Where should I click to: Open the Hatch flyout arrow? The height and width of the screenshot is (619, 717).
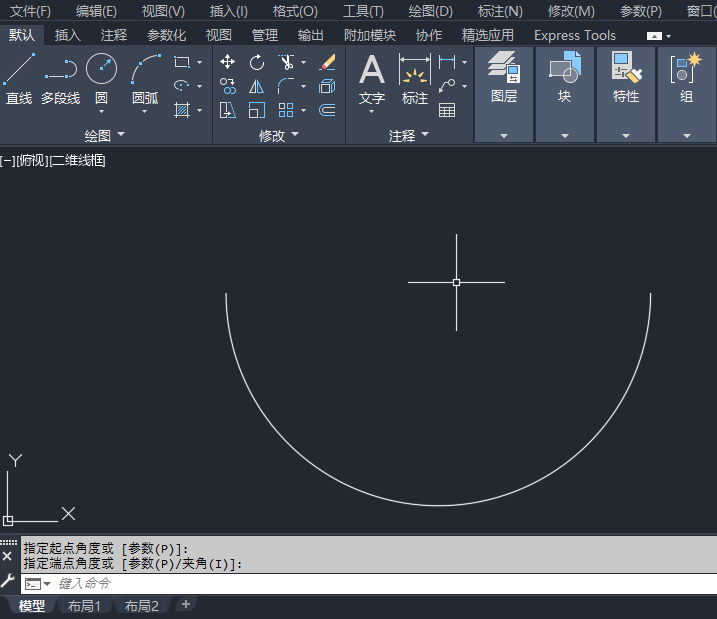199,110
